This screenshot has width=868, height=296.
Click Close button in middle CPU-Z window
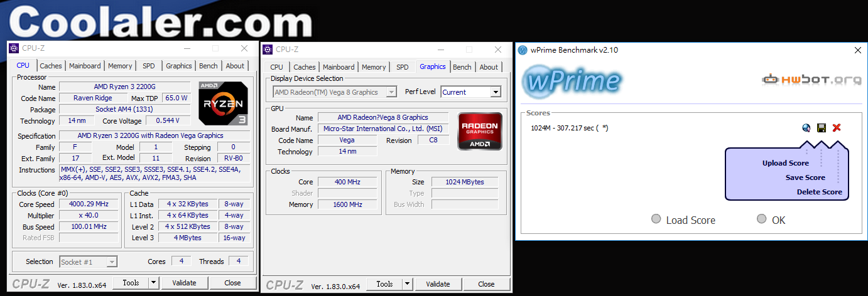486,284
